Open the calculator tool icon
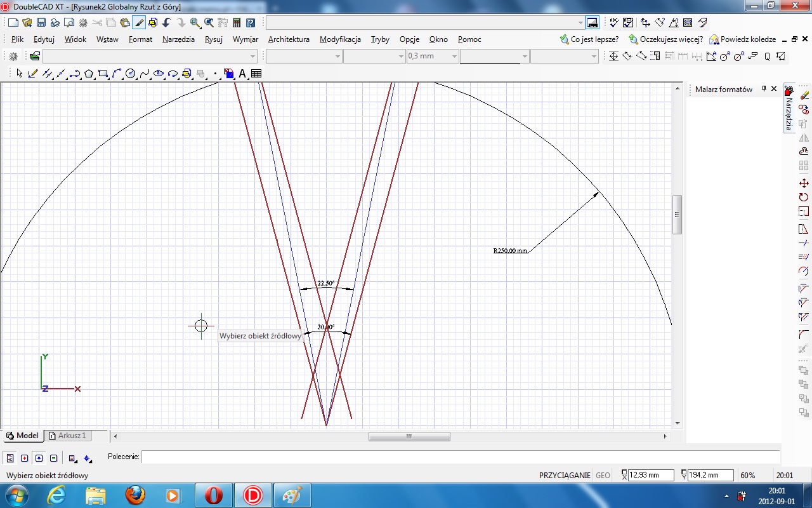812x508 pixels. pyautogui.click(x=237, y=23)
